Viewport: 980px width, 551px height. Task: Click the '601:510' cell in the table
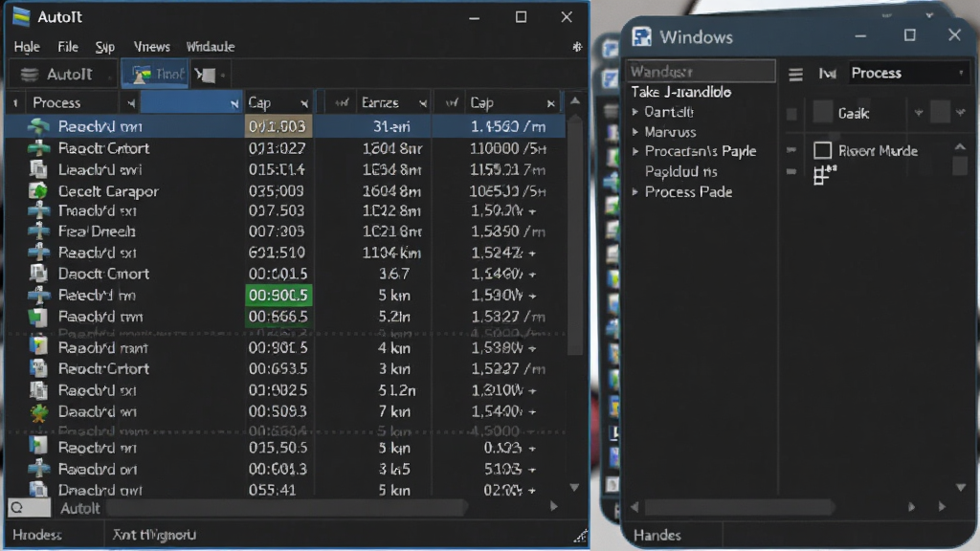pos(277,253)
